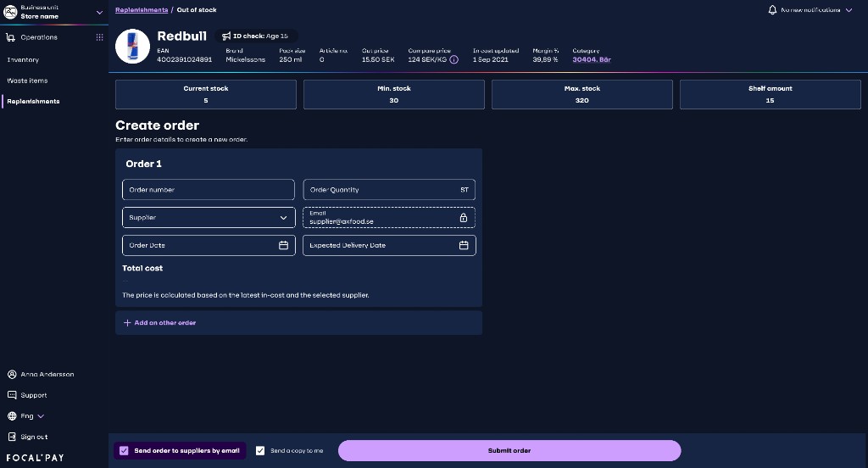Click the Order Date field
This screenshot has height=468, width=868.
[209, 245]
